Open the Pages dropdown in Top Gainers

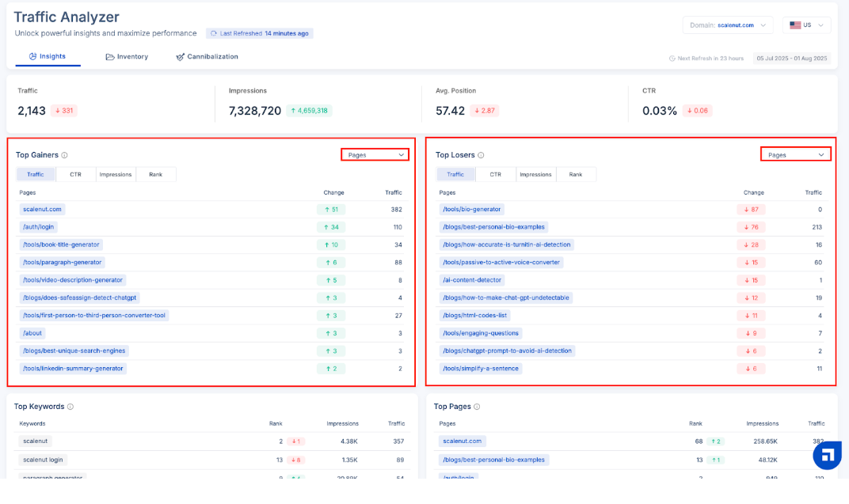click(375, 155)
